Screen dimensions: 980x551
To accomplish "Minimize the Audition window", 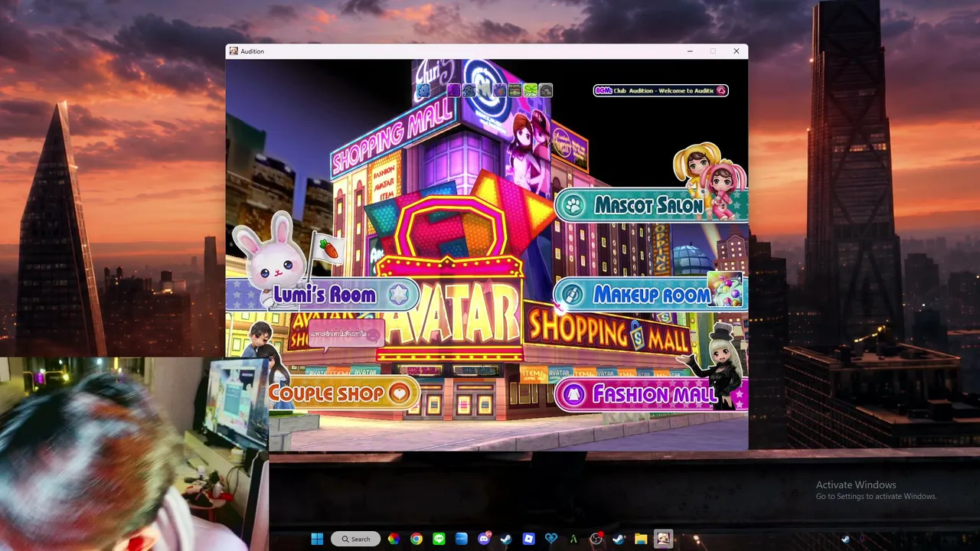I will pyautogui.click(x=690, y=51).
